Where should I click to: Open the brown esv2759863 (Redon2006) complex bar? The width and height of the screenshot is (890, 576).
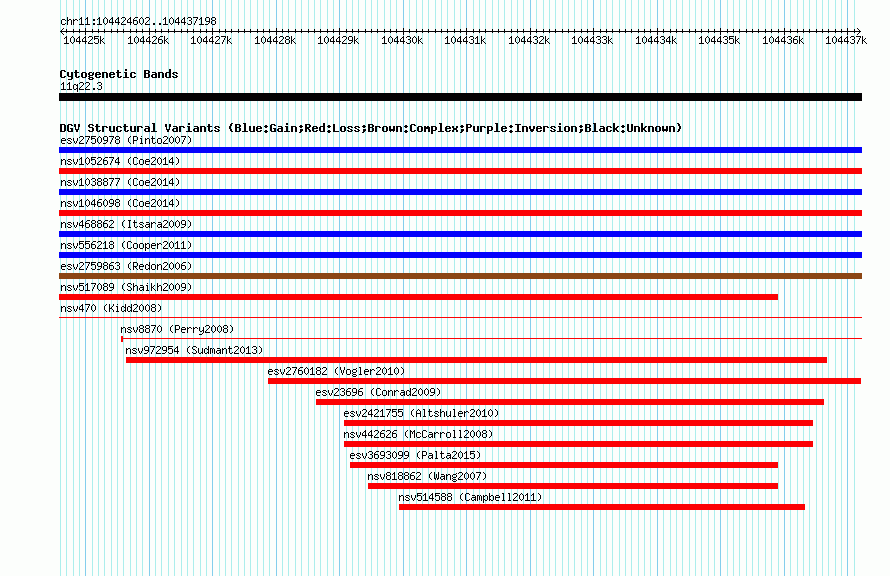pyautogui.click(x=460, y=276)
